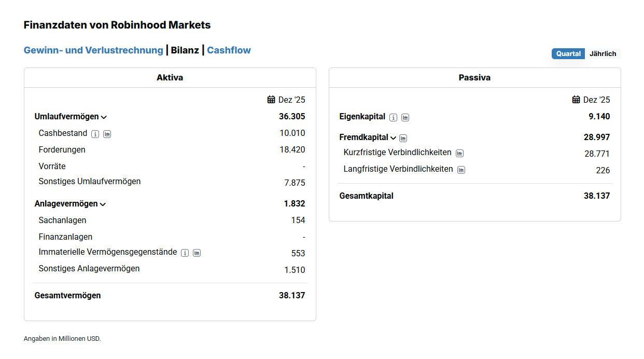644x359 pixels.
Task: Show chart for Eigenkapital
Action: [x=405, y=117]
